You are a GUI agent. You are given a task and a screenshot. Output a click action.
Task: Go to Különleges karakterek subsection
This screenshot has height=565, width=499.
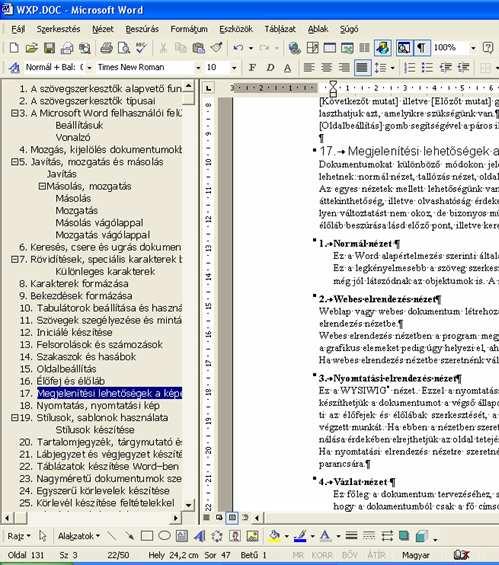tap(105, 271)
